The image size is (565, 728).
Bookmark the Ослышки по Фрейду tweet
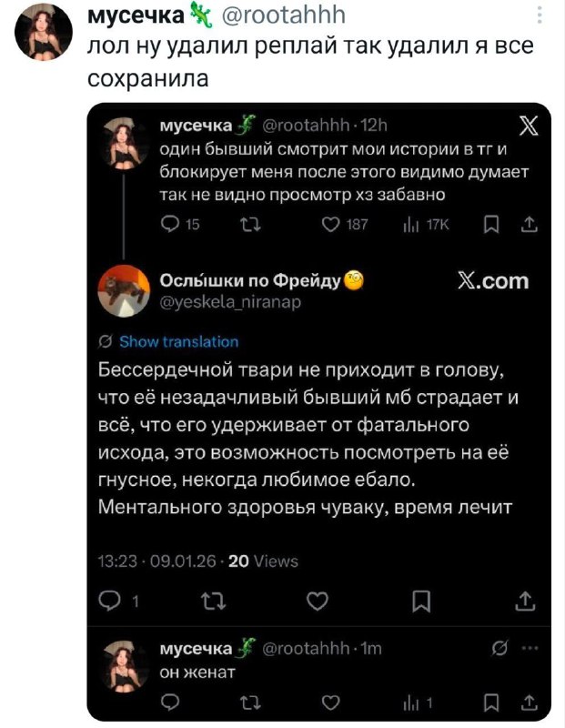[421, 600]
